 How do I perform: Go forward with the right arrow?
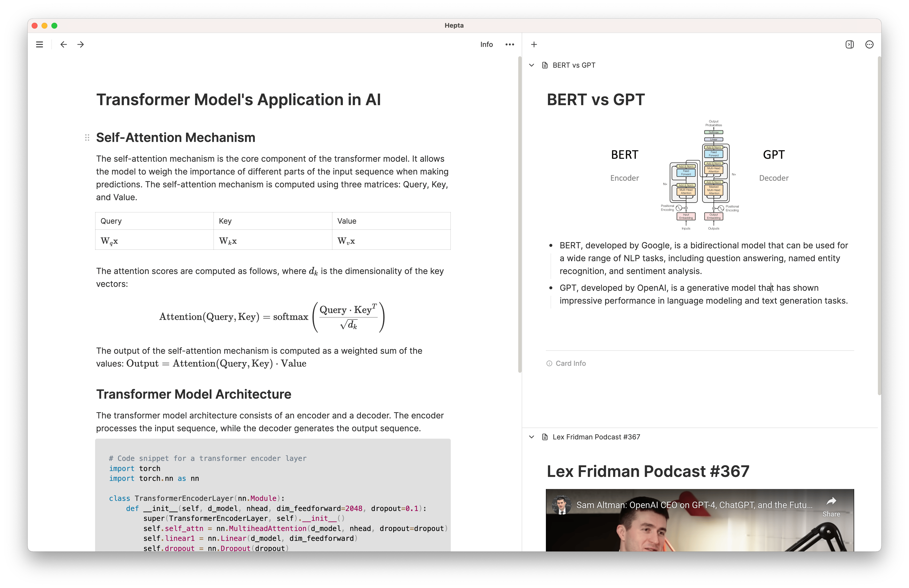[81, 45]
